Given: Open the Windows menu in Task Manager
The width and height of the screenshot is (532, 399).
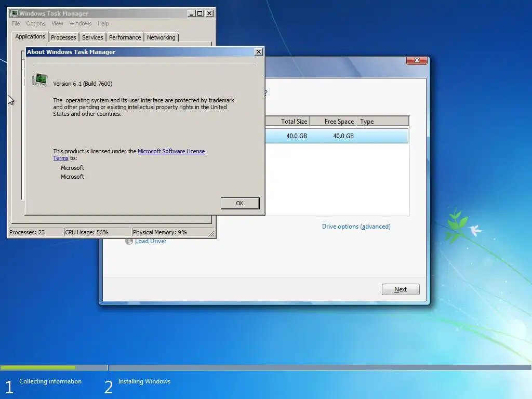Looking at the screenshot, I should 81,23.
